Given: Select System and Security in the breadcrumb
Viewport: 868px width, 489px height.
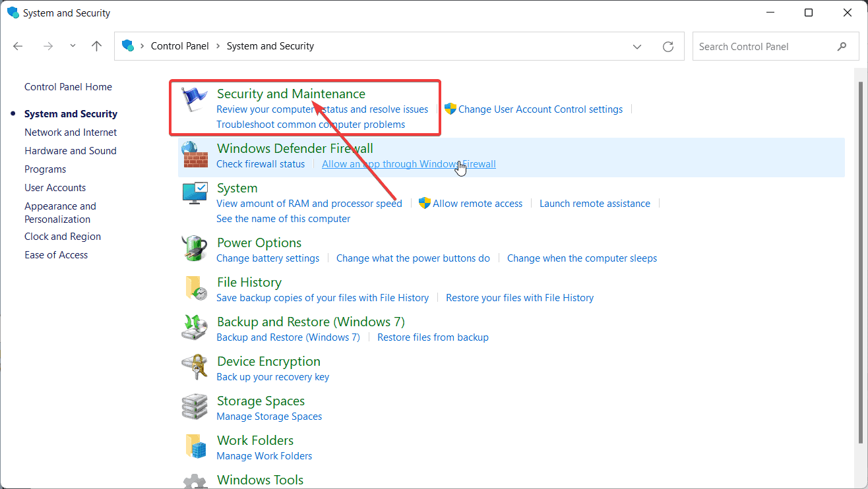Looking at the screenshot, I should [x=270, y=46].
